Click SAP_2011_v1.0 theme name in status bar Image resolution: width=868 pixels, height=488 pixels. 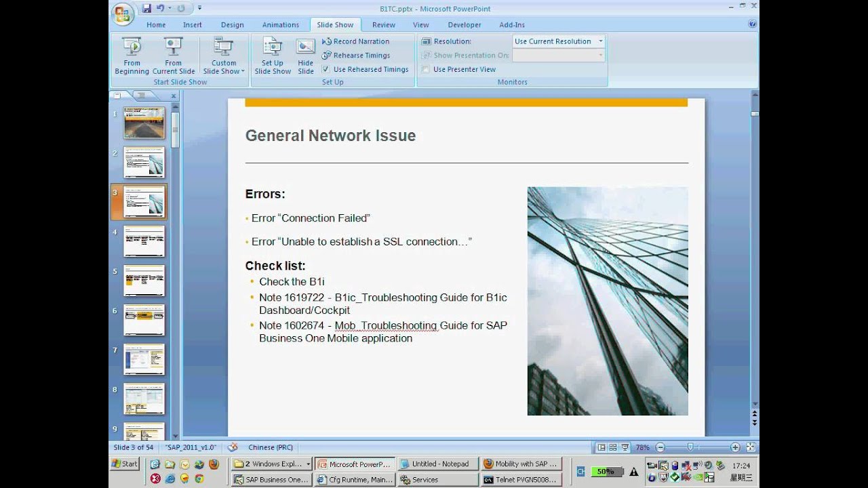[191, 447]
